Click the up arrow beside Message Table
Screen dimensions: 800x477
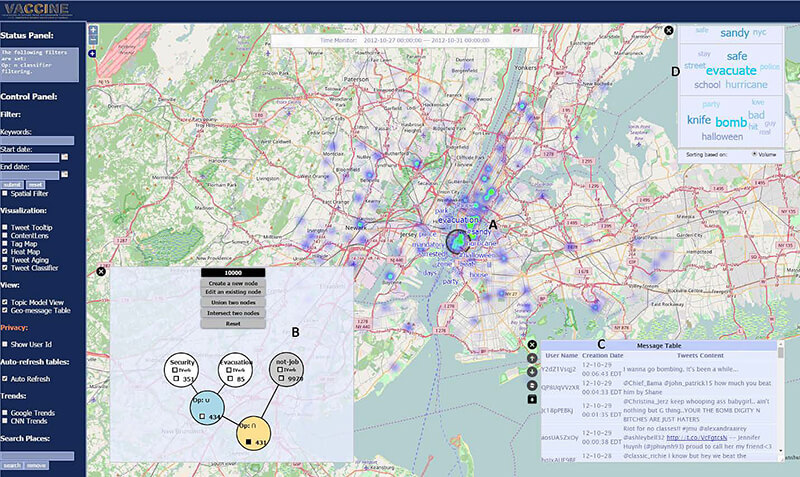click(x=533, y=358)
